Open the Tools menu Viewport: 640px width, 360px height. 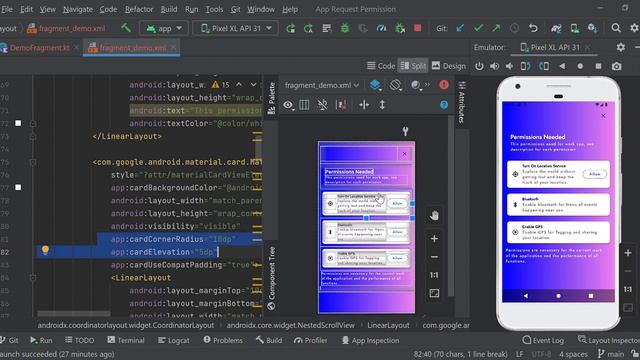214,9
